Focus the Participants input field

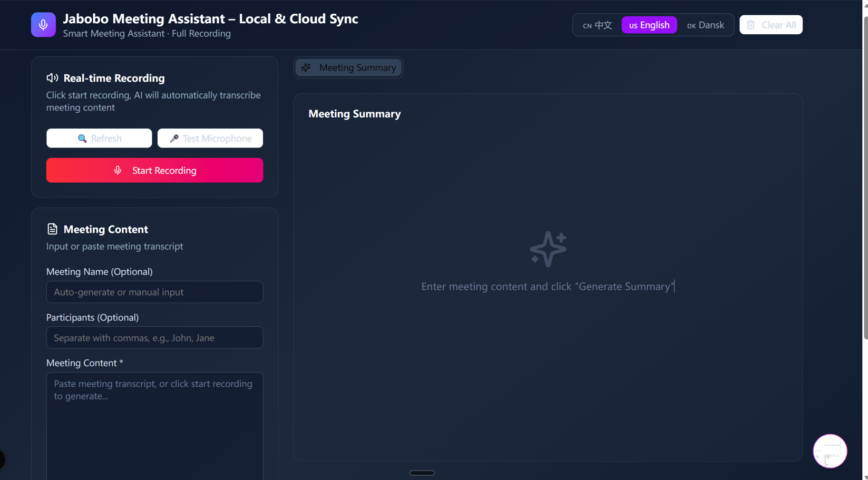155,338
